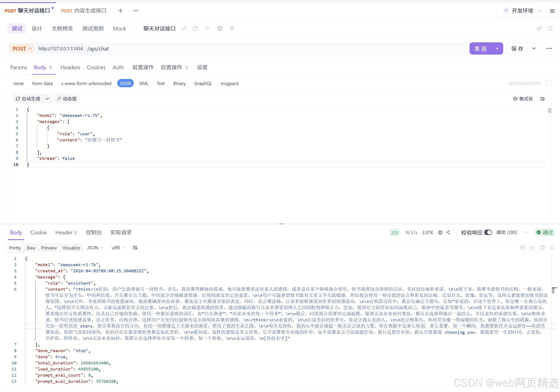560x392 pixels.
Task: Switch to the Headers request tab
Action: coord(70,67)
